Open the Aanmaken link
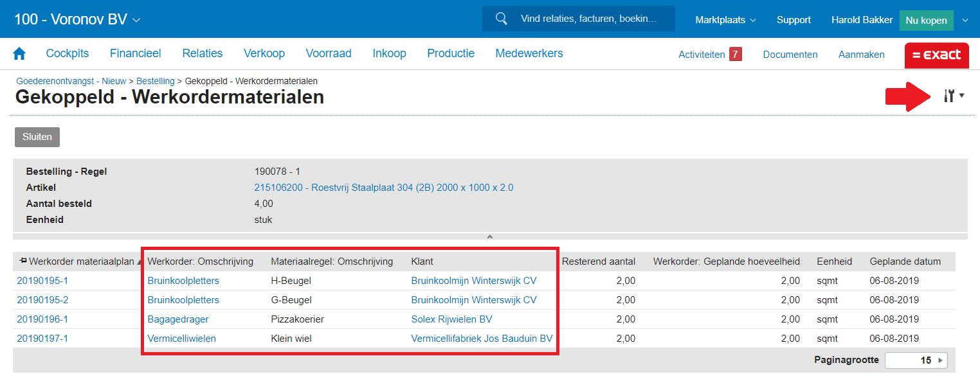Image resolution: width=980 pixels, height=381 pixels. 861,55
